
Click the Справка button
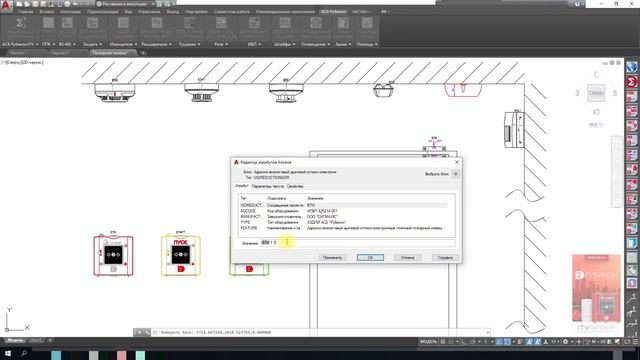445,258
